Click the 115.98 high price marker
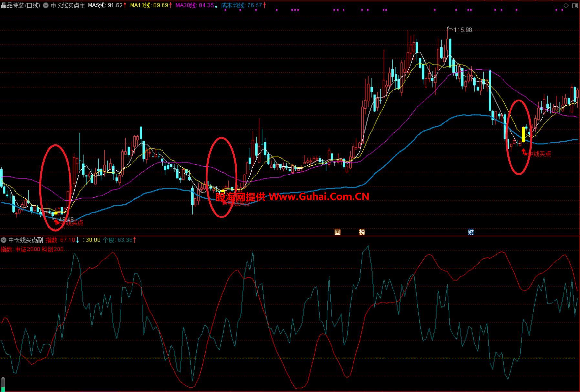The image size is (580, 392). point(462,30)
